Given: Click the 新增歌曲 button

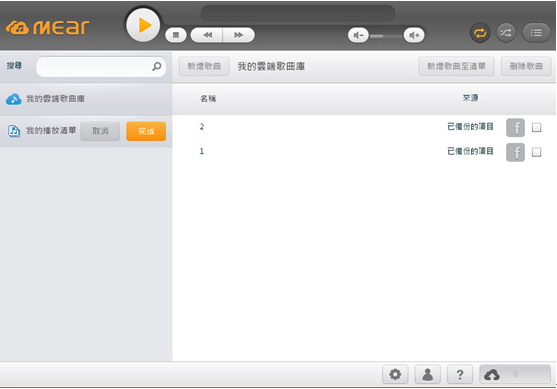Looking at the screenshot, I should coord(204,66).
